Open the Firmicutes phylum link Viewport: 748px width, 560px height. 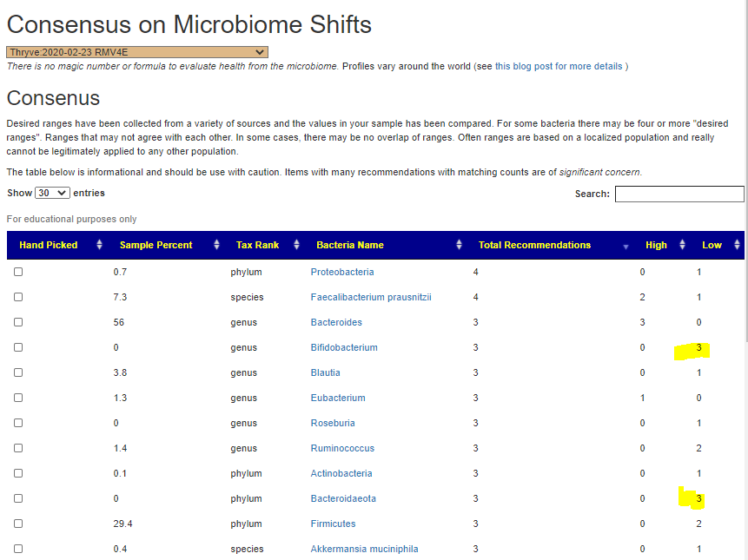click(333, 524)
